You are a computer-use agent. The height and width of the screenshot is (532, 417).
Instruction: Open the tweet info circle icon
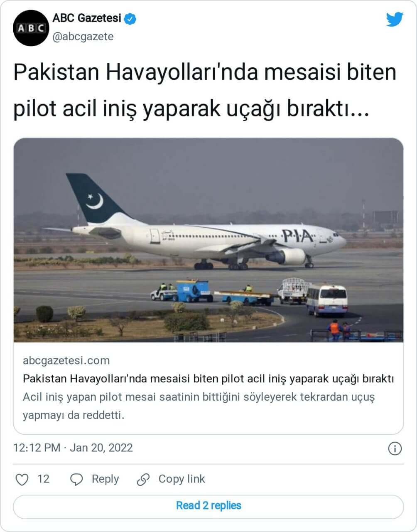pos(395,448)
